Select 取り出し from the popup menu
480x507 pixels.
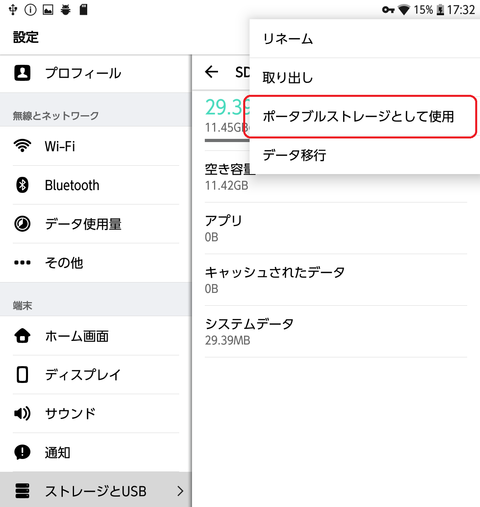click(365, 77)
